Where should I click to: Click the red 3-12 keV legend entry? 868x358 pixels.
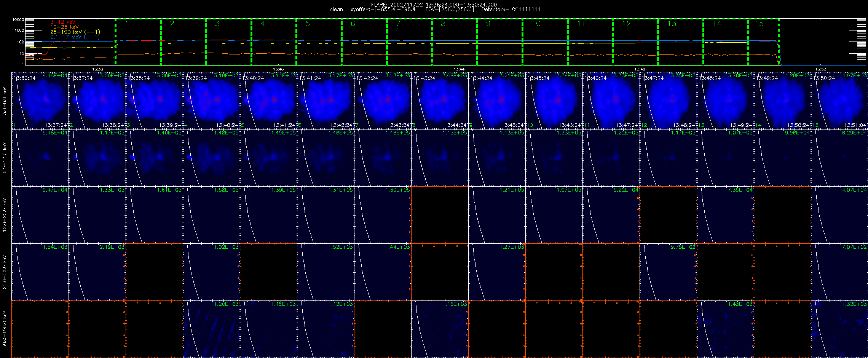coord(63,22)
